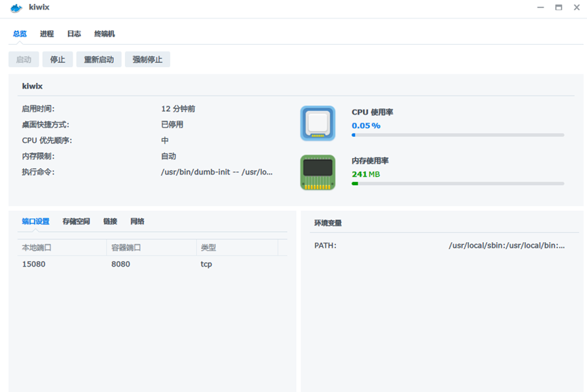Switch to the 总览 tab
Screen dimensions: 587x392
point(20,34)
